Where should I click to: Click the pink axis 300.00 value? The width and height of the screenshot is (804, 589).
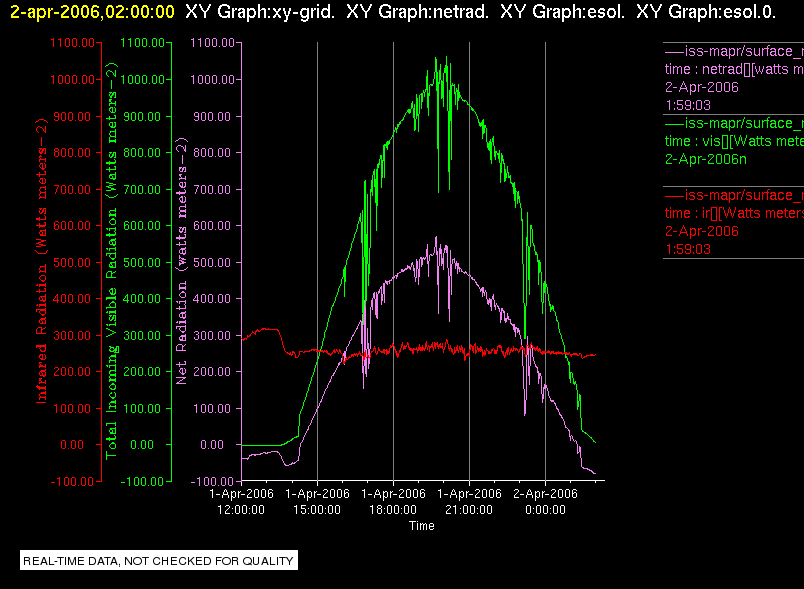(x=212, y=336)
